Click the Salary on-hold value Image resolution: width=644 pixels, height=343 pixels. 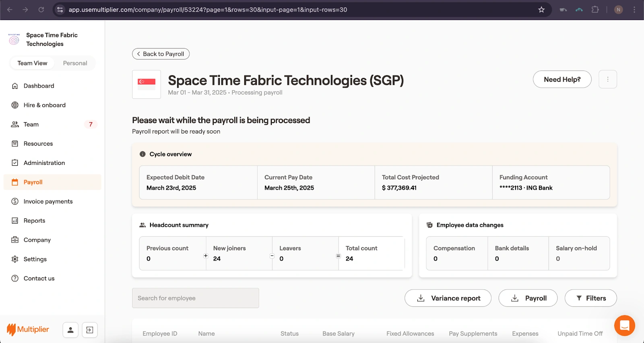click(558, 259)
